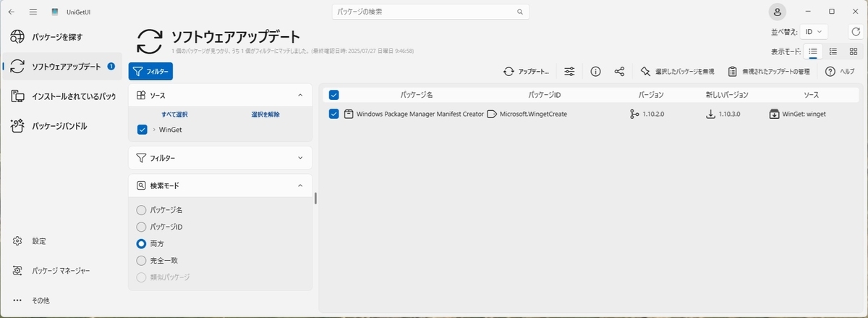
Task: Open その他 menu in sidebar
Action: pos(61,300)
